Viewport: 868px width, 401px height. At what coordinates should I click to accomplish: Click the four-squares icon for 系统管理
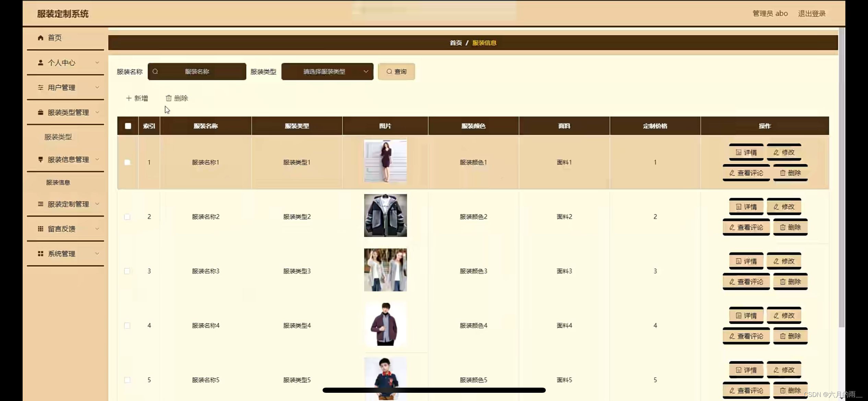pos(40,254)
